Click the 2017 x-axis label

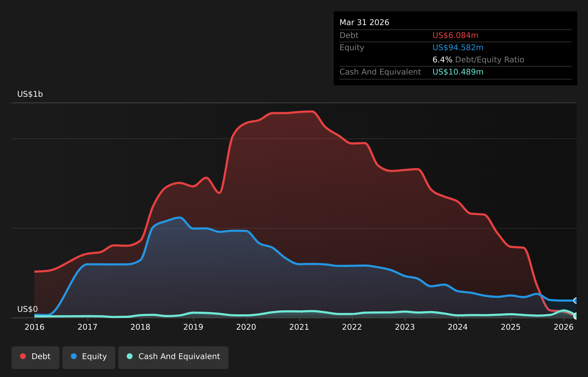pyautogui.click(x=87, y=327)
